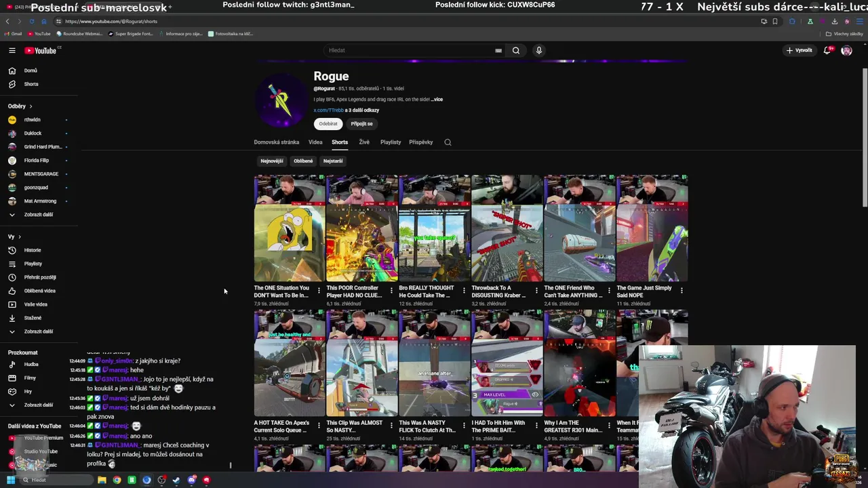868x488 pixels.
Task: Click the page vertical scrollbar
Action: (865, 137)
